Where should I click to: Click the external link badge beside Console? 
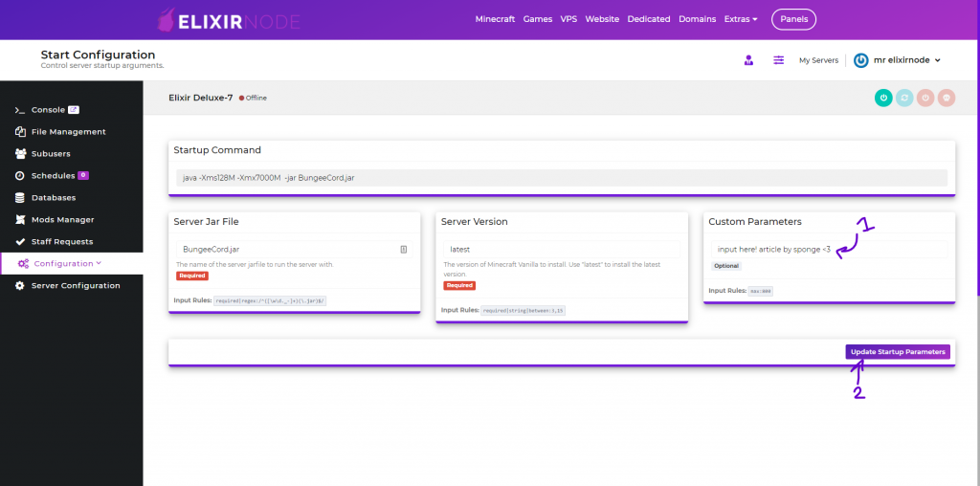coord(74,110)
